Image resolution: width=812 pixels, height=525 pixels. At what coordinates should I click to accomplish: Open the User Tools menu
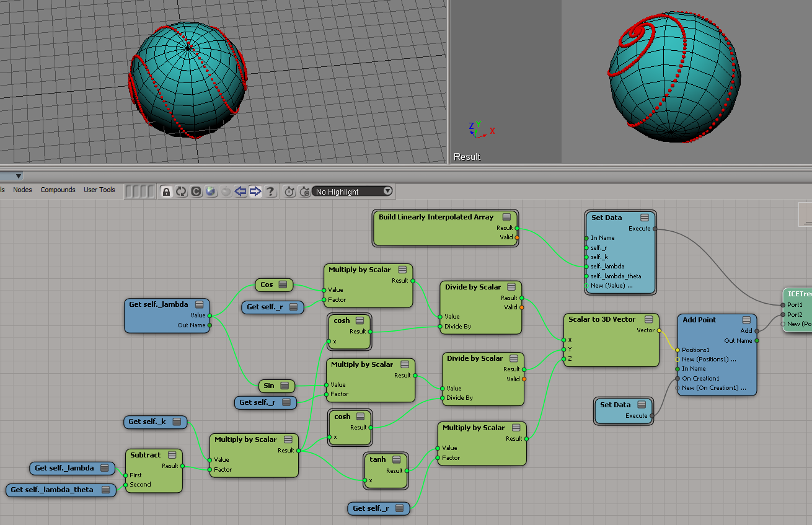99,190
